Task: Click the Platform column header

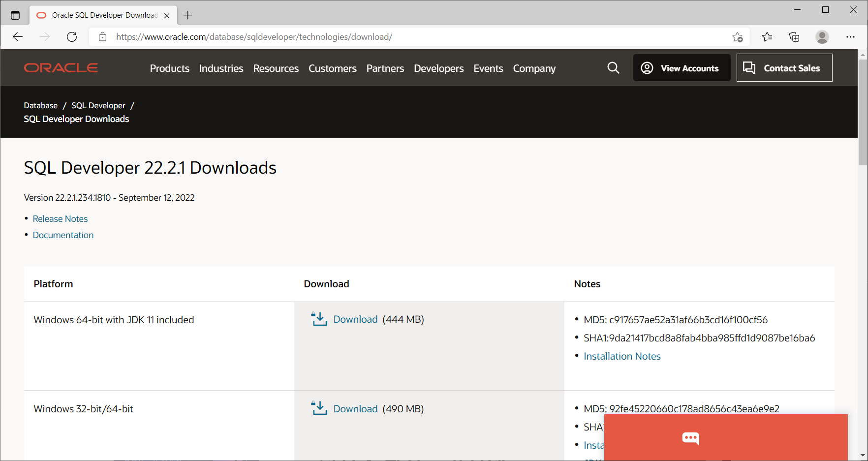Action: (53, 284)
